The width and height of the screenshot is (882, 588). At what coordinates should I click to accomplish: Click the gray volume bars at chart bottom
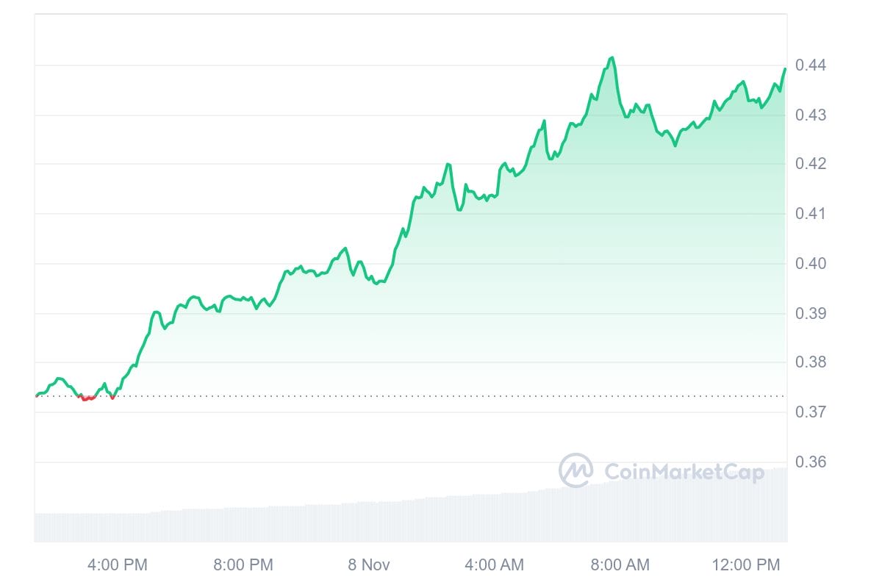(x=410, y=514)
